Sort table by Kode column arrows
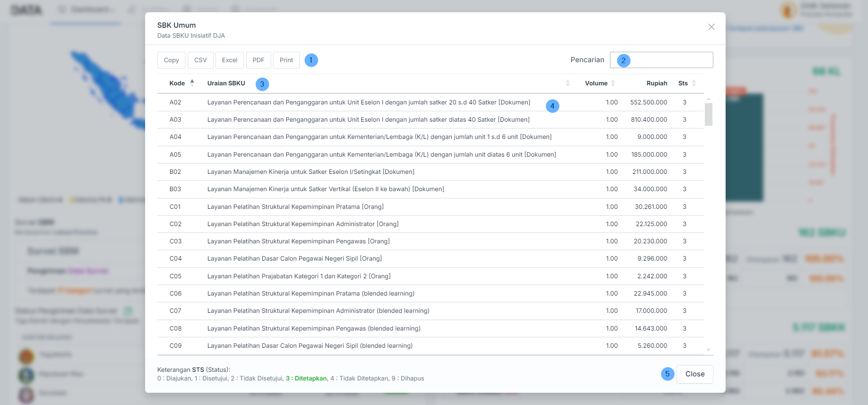Screen dimensions: 868x405 192,83
